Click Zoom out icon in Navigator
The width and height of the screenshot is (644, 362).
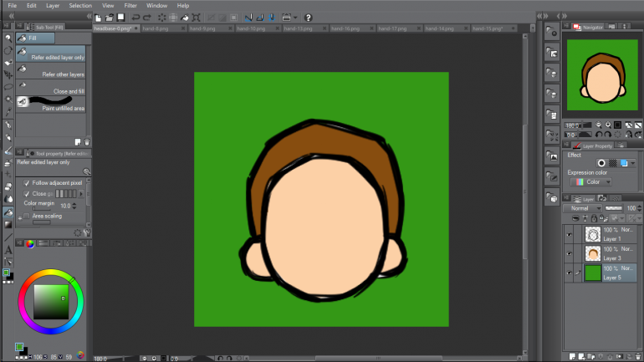point(599,125)
